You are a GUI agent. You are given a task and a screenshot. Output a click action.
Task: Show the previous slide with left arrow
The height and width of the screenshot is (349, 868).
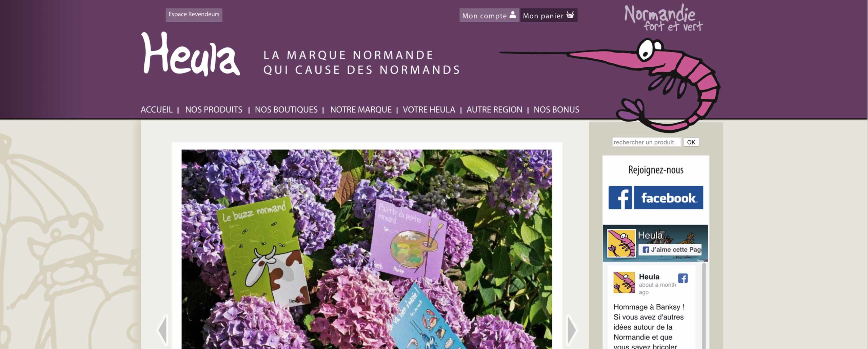pyautogui.click(x=163, y=329)
